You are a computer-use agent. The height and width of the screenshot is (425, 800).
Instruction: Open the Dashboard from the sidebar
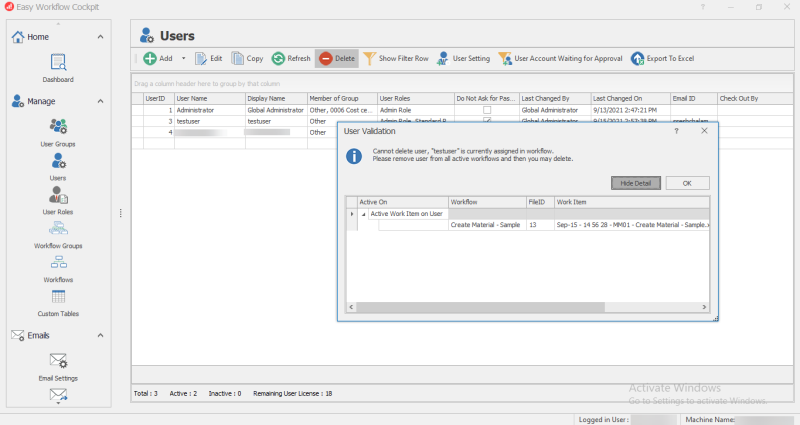coord(58,65)
